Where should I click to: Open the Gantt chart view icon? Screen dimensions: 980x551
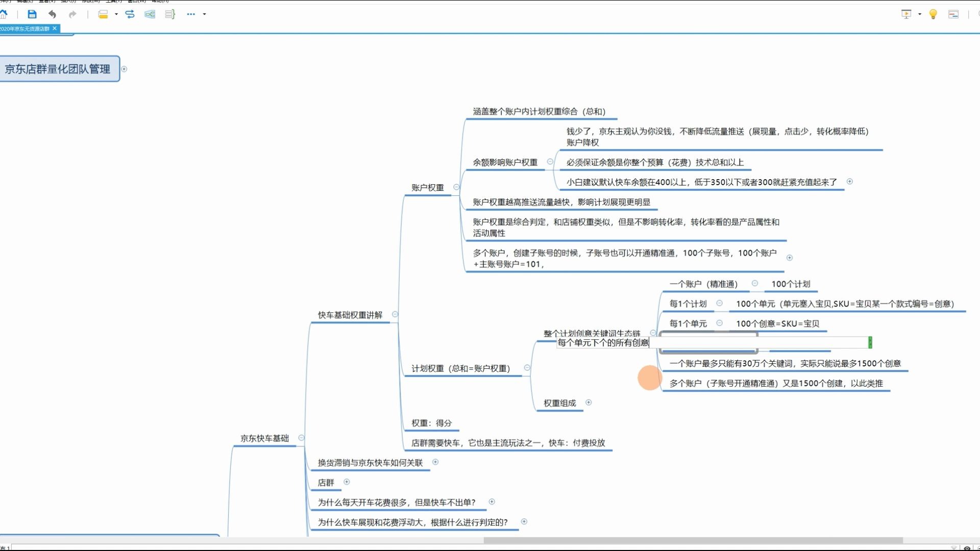click(x=953, y=14)
